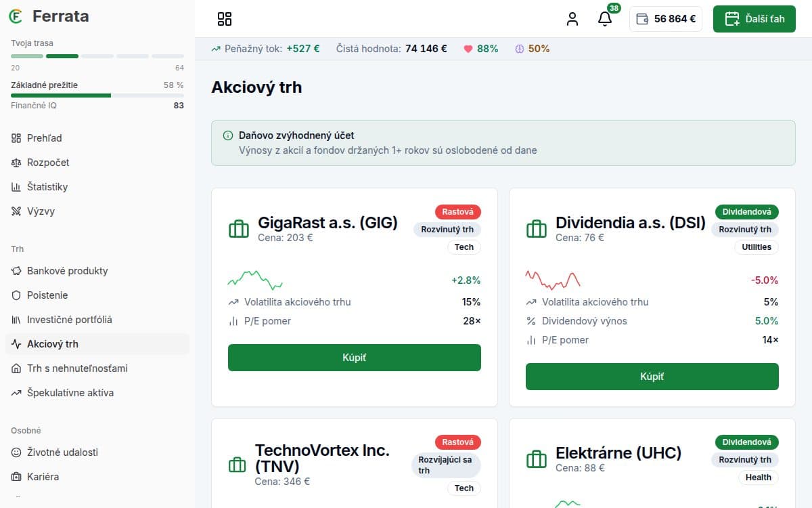Open Prehľad in the sidebar
Viewport: 812px width, 508px height.
(97, 138)
